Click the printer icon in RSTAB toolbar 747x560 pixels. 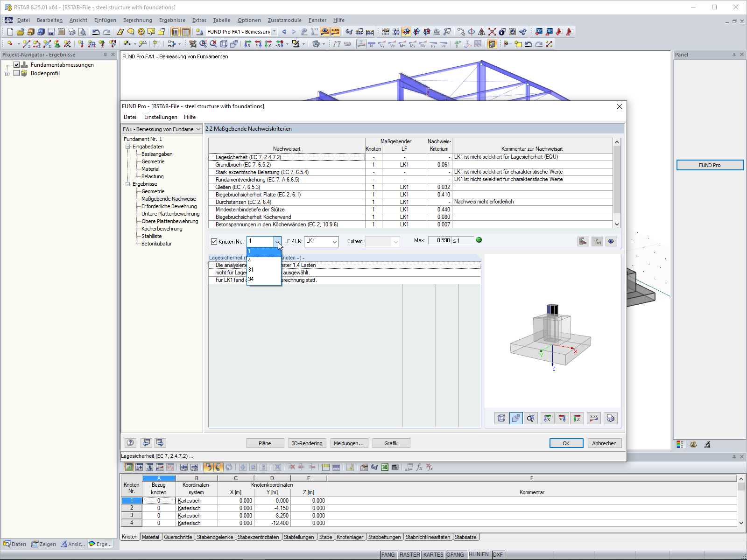point(72,32)
